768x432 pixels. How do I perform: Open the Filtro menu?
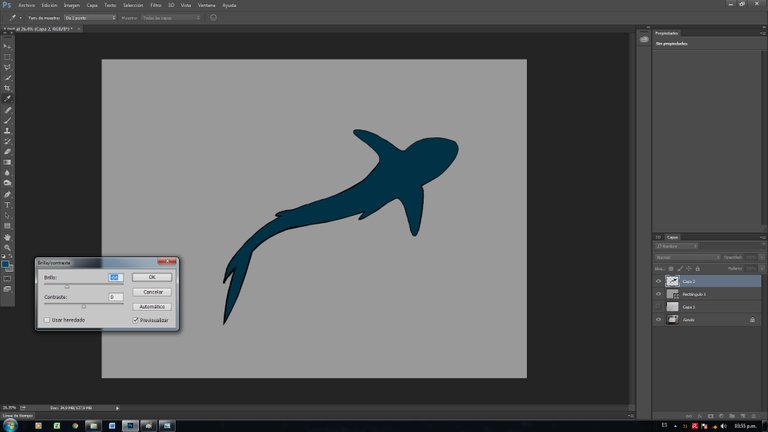click(156, 5)
